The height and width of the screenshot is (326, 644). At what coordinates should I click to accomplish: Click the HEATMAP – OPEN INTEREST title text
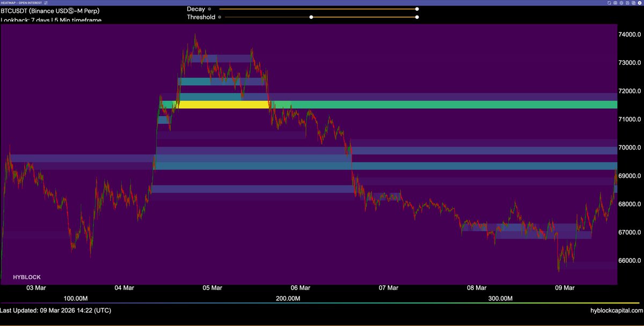(21, 3)
